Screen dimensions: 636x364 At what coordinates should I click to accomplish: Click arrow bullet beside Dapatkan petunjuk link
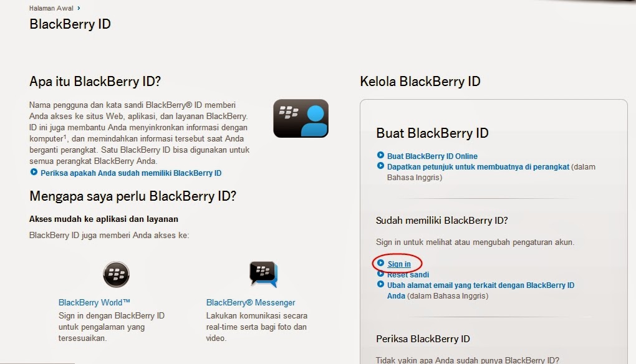click(x=380, y=165)
